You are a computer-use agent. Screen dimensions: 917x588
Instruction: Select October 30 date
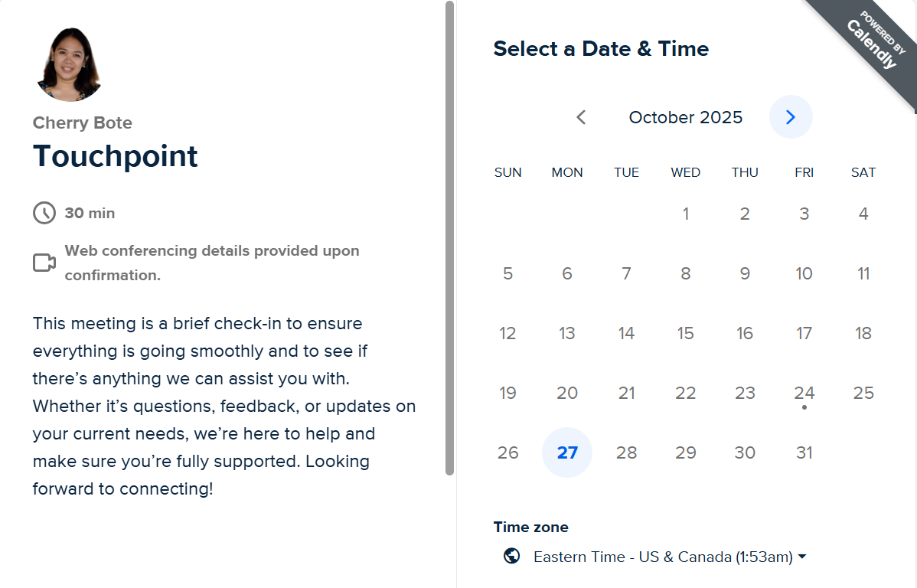745,452
